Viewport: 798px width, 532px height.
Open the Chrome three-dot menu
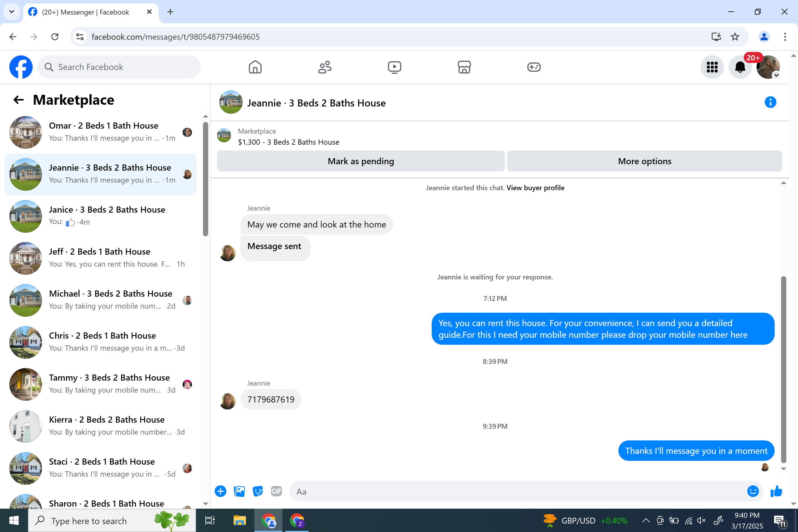[x=785, y=37]
